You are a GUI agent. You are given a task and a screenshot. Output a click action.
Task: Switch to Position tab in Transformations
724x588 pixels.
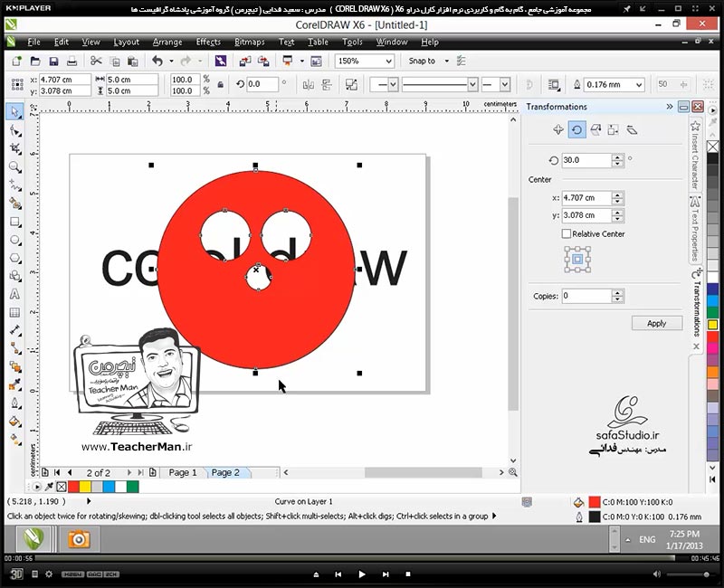click(x=558, y=129)
